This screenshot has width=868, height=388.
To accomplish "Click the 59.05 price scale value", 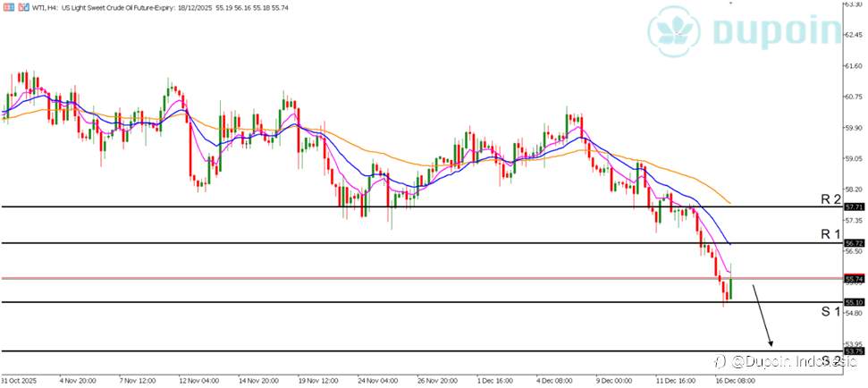I will (853, 158).
